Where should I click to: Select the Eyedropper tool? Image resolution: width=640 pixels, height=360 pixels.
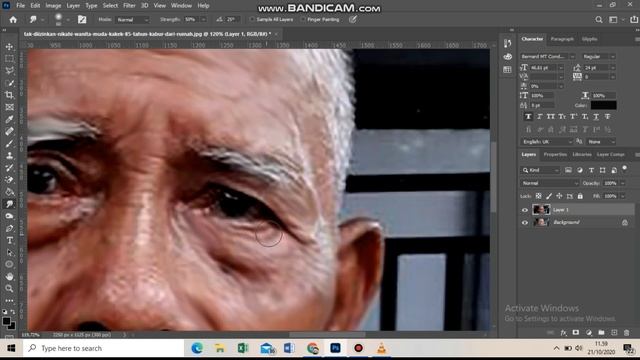coord(9,119)
